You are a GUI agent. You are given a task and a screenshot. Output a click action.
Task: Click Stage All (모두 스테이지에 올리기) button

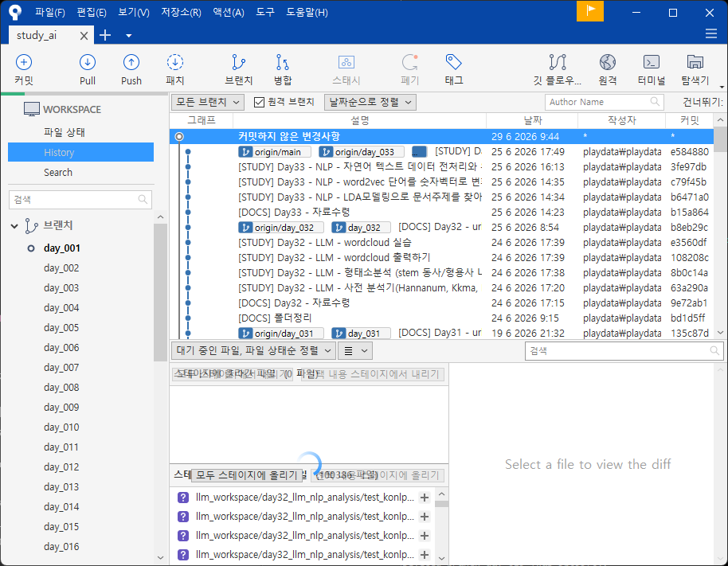coord(247,475)
